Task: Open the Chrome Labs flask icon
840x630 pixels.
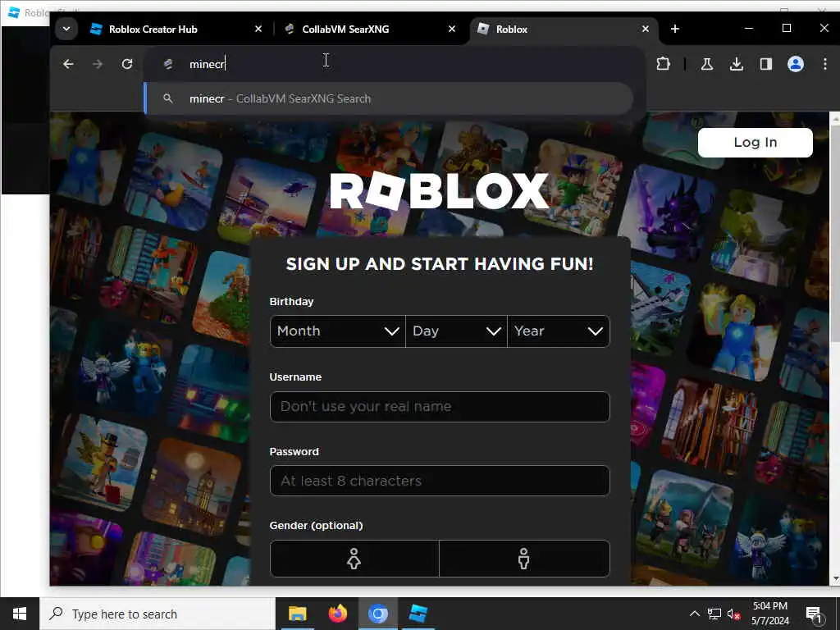Action: click(x=707, y=64)
